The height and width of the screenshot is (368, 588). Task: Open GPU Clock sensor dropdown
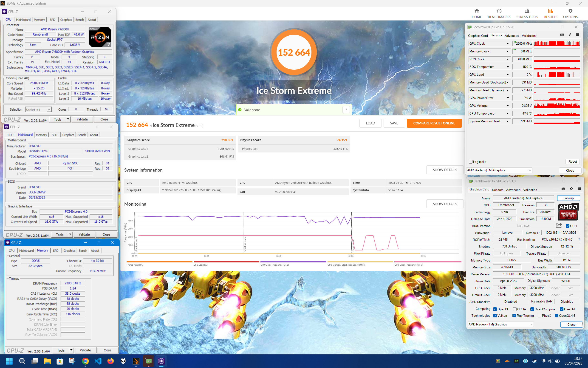click(x=508, y=43)
